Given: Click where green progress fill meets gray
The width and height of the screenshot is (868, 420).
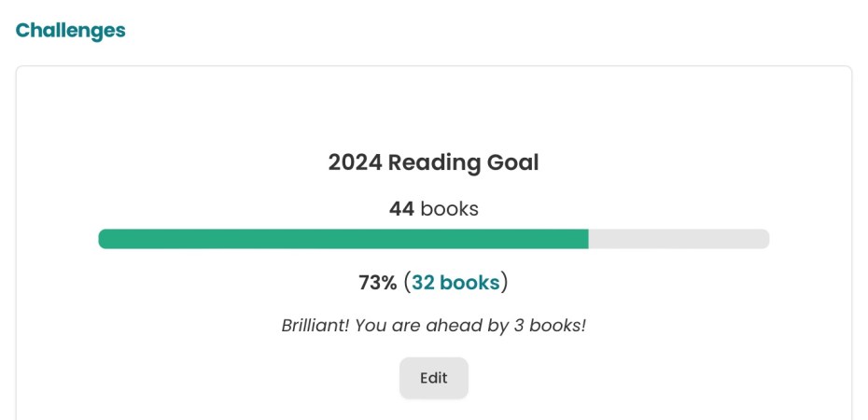Looking at the screenshot, I should (x=588, y=239).
